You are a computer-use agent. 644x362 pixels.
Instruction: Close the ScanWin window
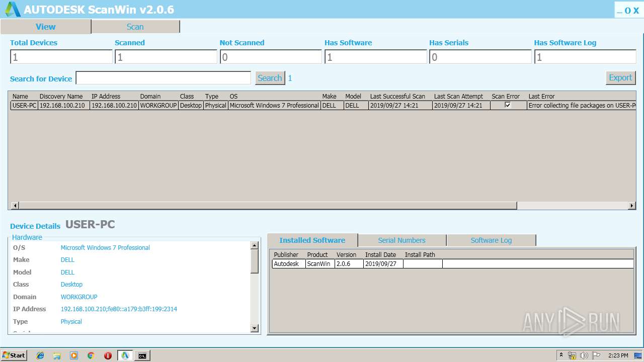coord(636,11)
